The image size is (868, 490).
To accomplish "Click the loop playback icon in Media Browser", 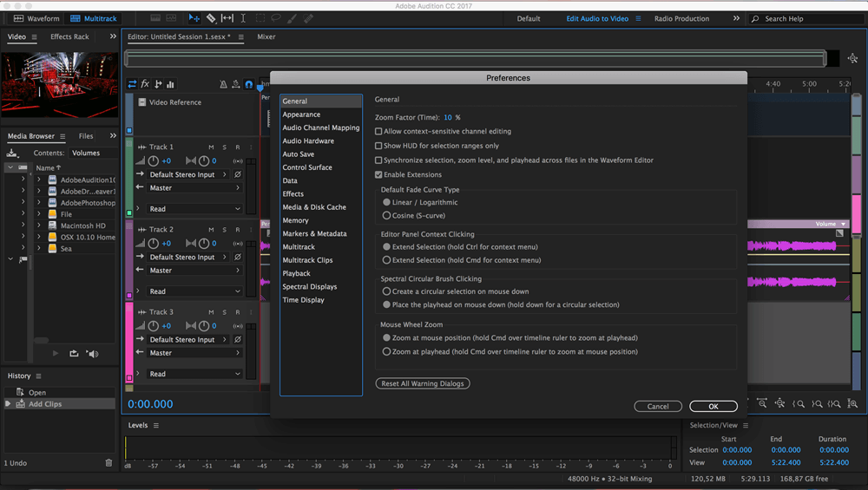I will pyautogui.click(x=74, y=353).
